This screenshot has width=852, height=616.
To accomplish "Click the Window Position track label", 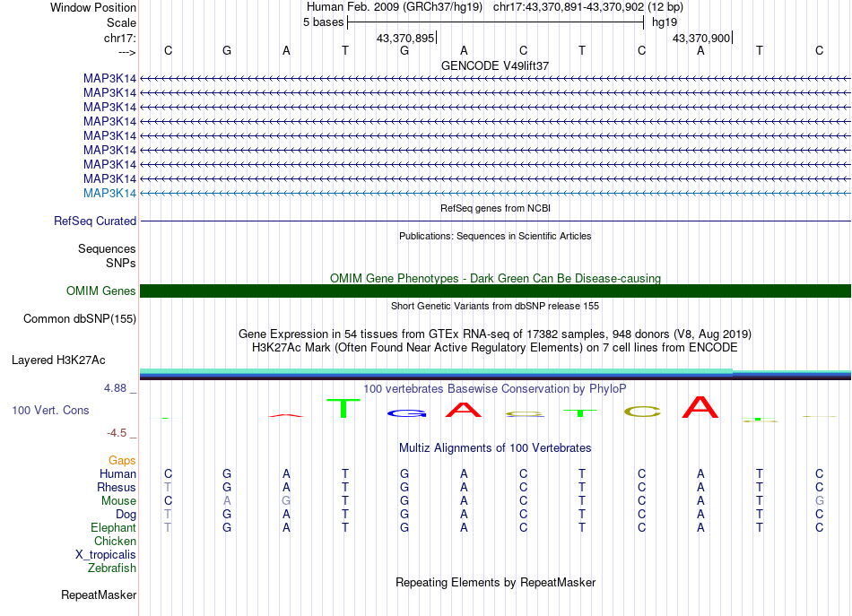I will (x=93, y=7).
